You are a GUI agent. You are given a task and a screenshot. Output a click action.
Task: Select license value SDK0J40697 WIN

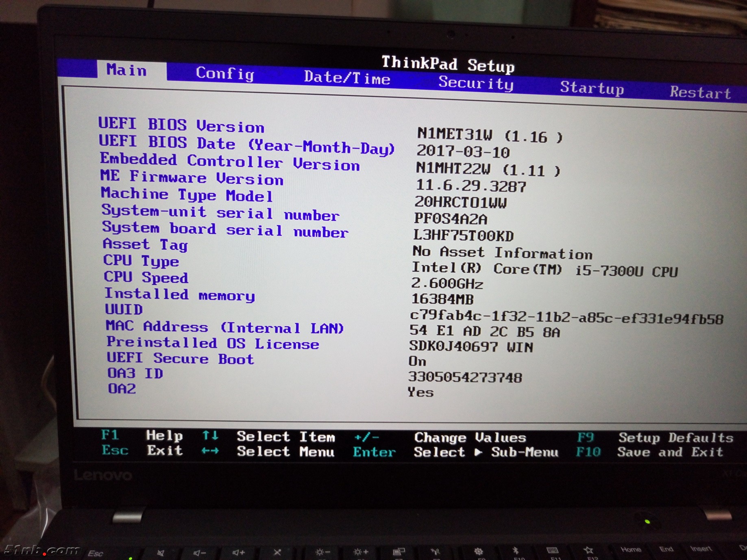pyautogui.click(x=471, y=347)
